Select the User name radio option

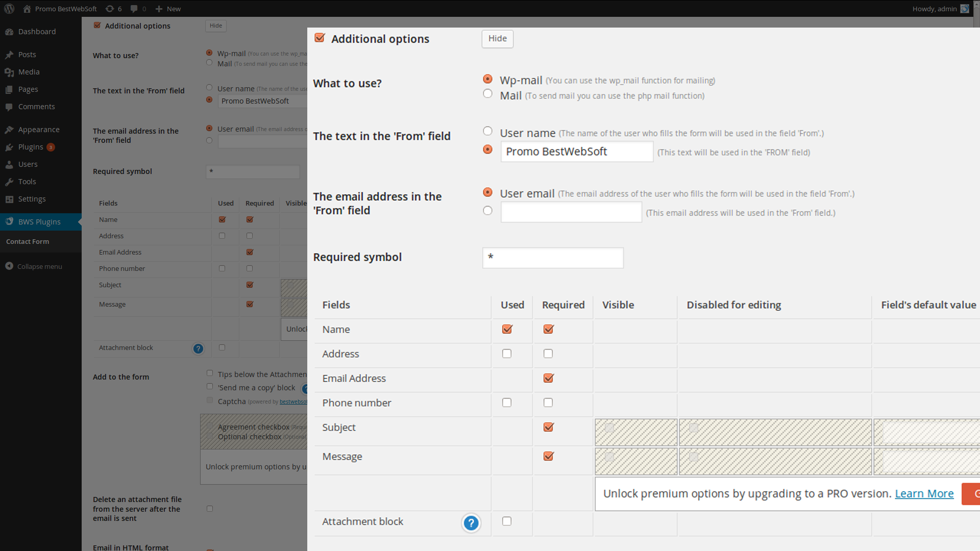tap(487, 131)
